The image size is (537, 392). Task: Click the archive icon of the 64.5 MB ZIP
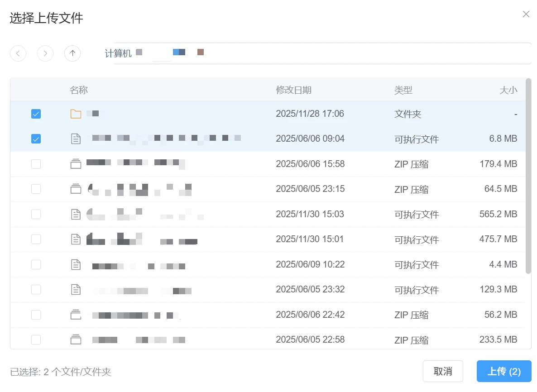point(76,189)
